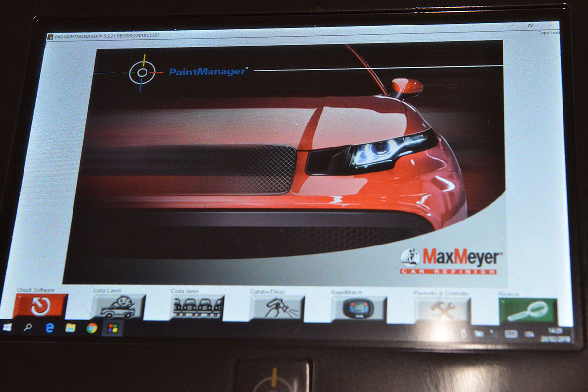Open the Coda lavori job queue
Image resolution: width=588 pixels, height=392 pixels.
[197, 307]
